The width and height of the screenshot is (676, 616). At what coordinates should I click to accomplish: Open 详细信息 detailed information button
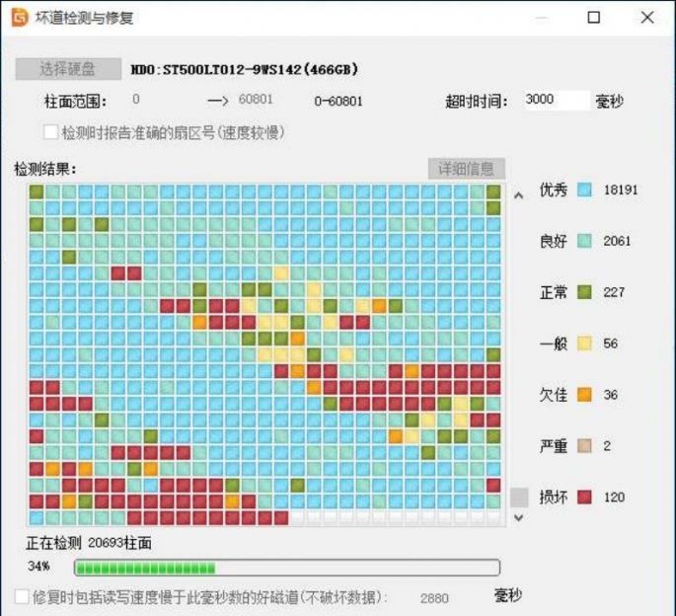point(467,169)
